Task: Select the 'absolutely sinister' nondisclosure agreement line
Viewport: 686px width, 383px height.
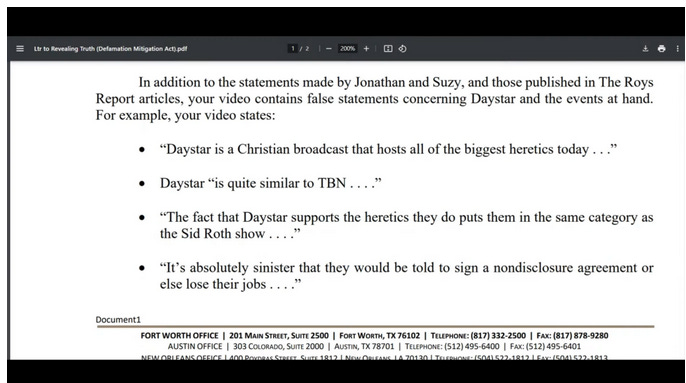Action: point(406,267)
